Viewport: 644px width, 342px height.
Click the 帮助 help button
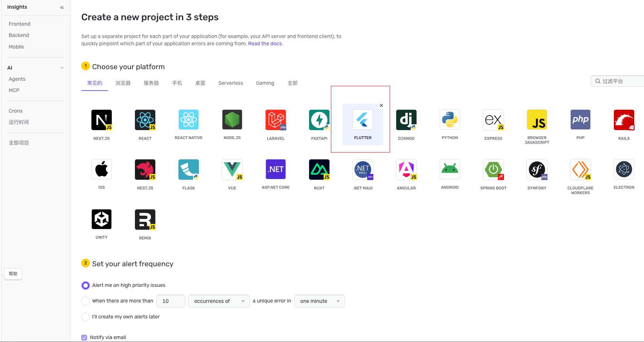pos(13,274)
